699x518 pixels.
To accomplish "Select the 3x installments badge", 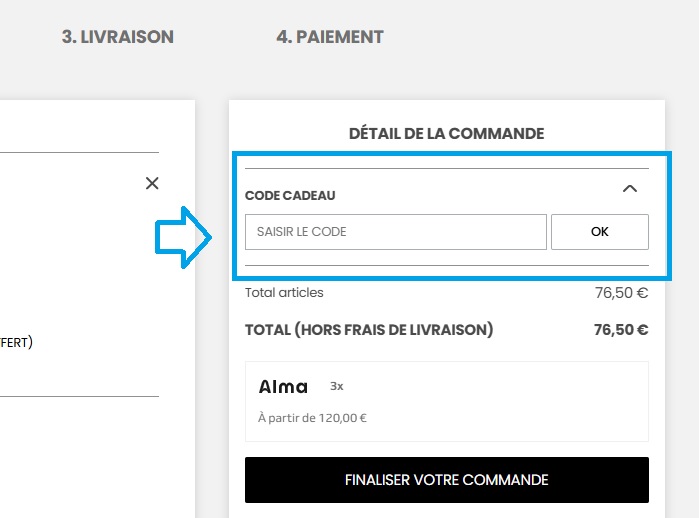I will (337, 386).
